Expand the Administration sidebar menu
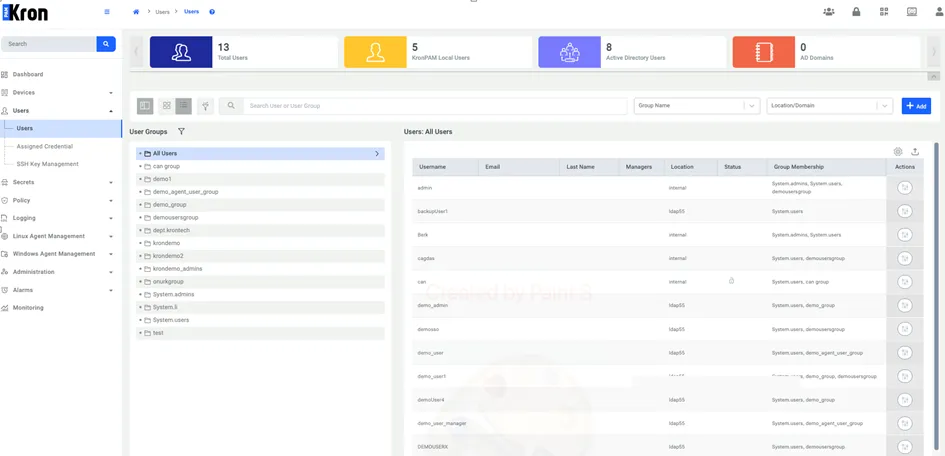This screenshot has width=945, height=456. click(x=111, y=272)
